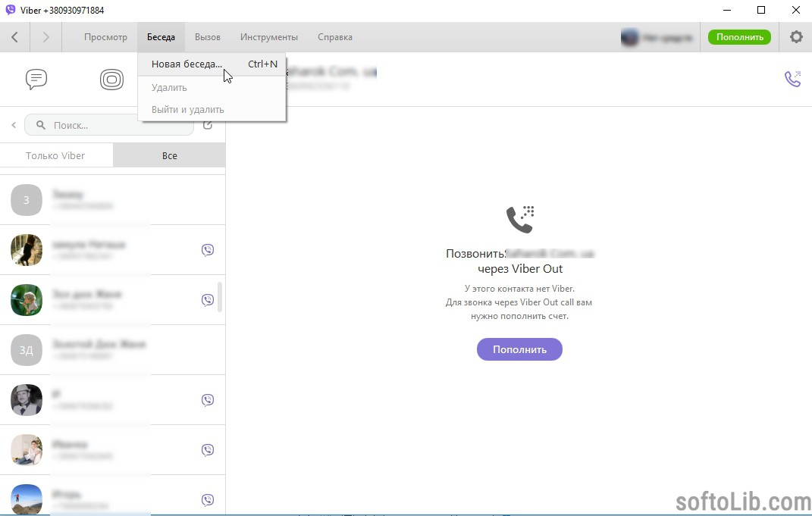Open the contact with the black-and-white hat portrait
The image size is (812, 516).
(x=112, y=400)
